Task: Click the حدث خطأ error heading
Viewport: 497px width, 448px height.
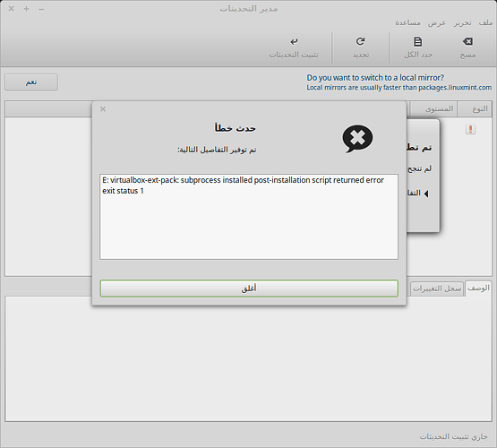Action: point(235,128)
